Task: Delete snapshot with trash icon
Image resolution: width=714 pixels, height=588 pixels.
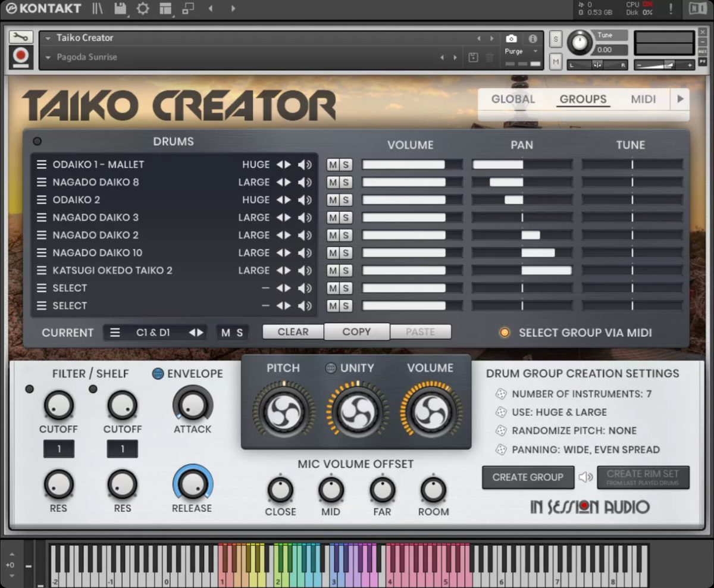Action: pos(489,57)
